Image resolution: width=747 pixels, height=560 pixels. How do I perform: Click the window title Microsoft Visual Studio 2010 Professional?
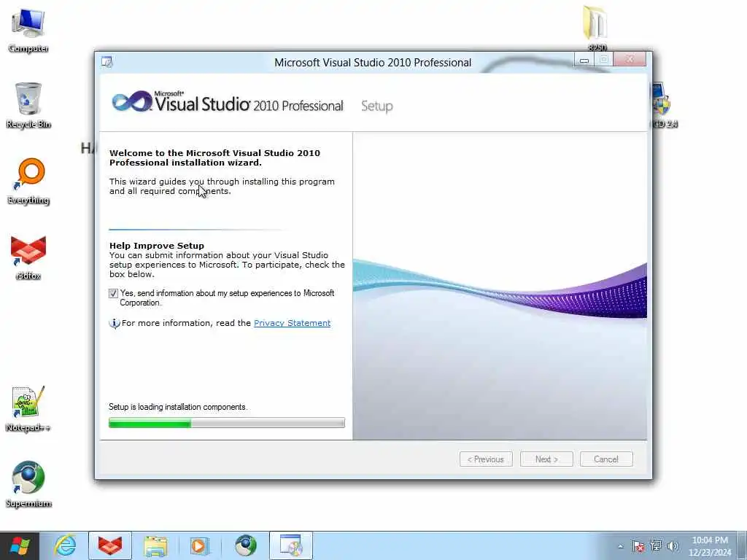373,63
